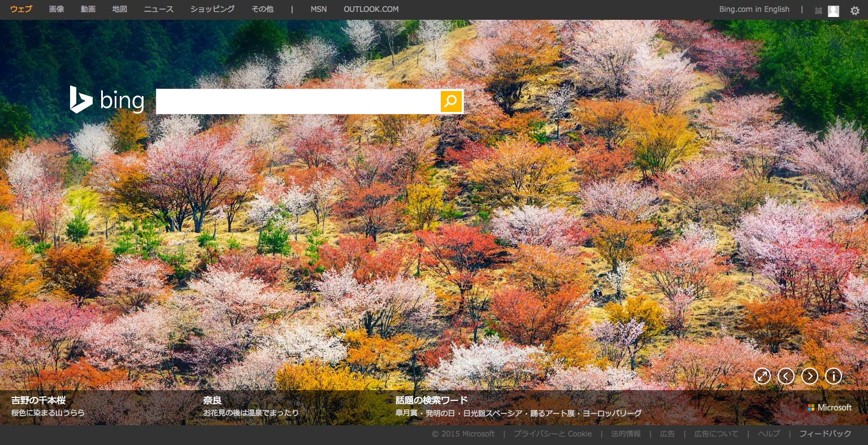This screenshot has width=868, height=445.
Task: Open the その他 menu
Action: 262,10
